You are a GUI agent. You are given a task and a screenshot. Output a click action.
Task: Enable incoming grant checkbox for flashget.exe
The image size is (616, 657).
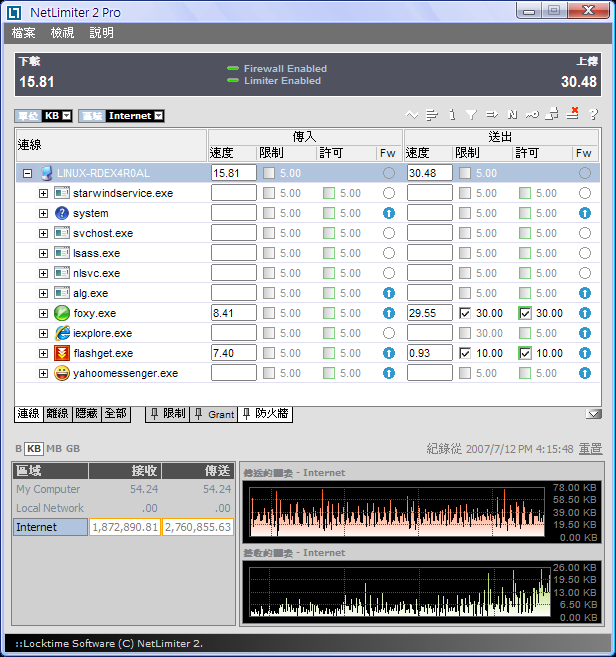pos(329,353)
